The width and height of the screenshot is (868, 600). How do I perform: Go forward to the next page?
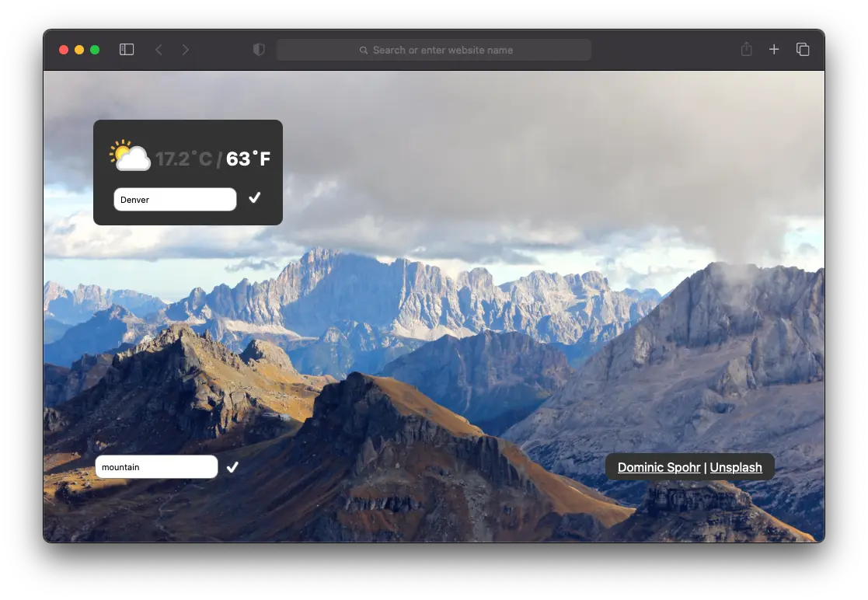point(186,50)
